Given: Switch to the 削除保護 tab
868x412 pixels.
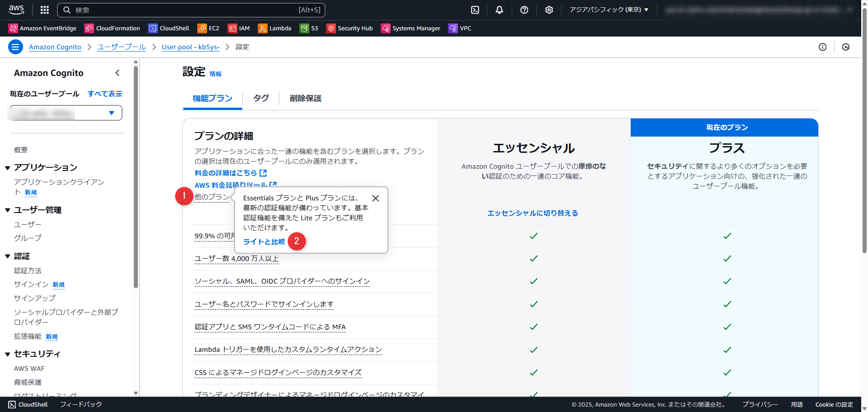Looking at the screenshot, I should (306, 98).
